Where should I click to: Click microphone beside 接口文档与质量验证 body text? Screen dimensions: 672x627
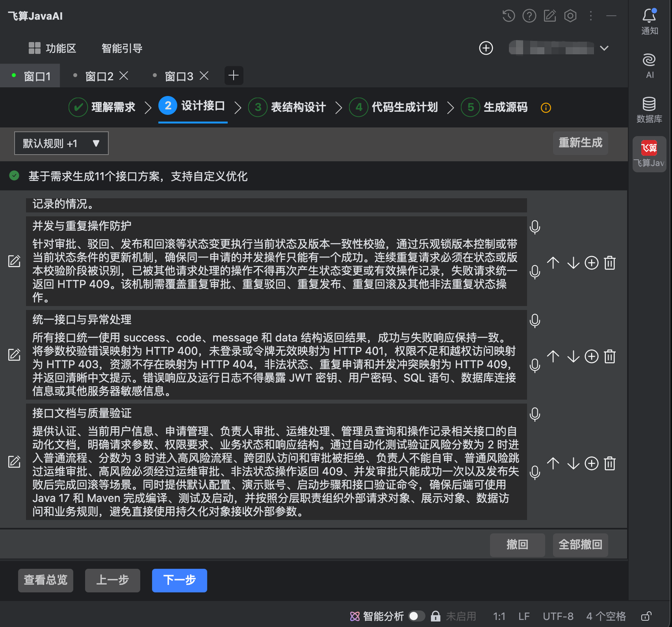[x=535, y=473]
